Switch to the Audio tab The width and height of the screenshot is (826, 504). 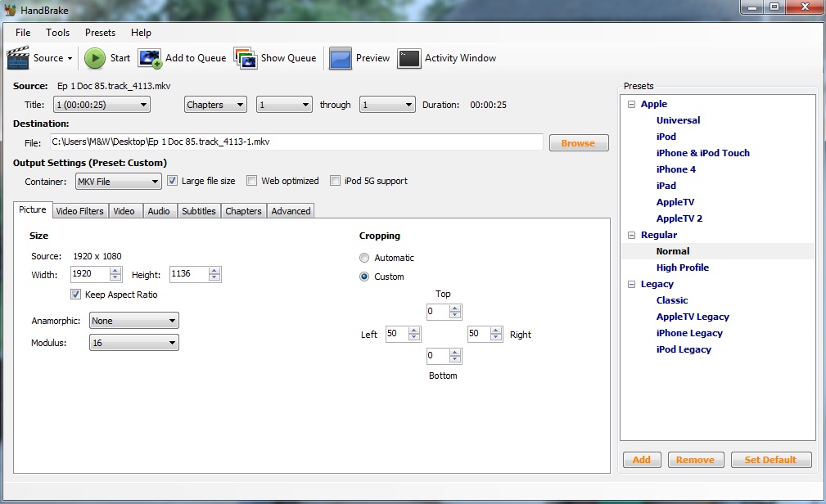point(159,211)
